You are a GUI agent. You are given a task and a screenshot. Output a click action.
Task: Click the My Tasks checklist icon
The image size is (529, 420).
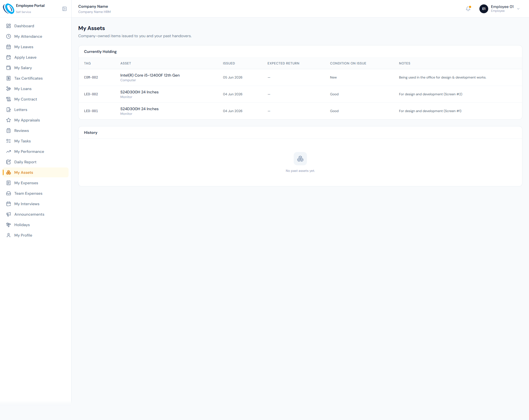(9, 141)
